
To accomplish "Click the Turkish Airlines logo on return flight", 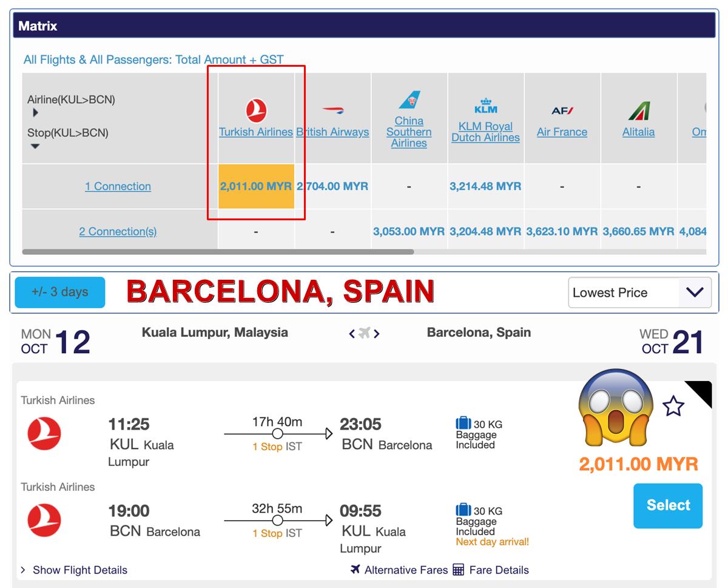I will click(44, 520).
